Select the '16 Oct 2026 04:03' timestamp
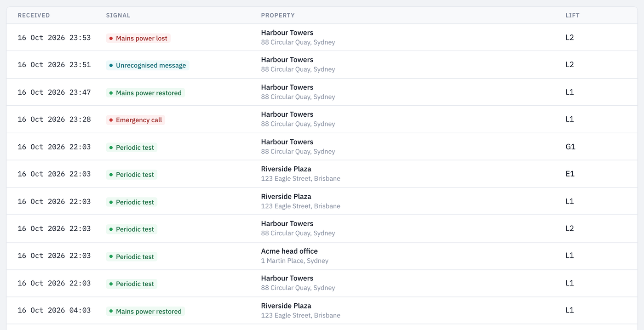 click(x=54, y=311)
